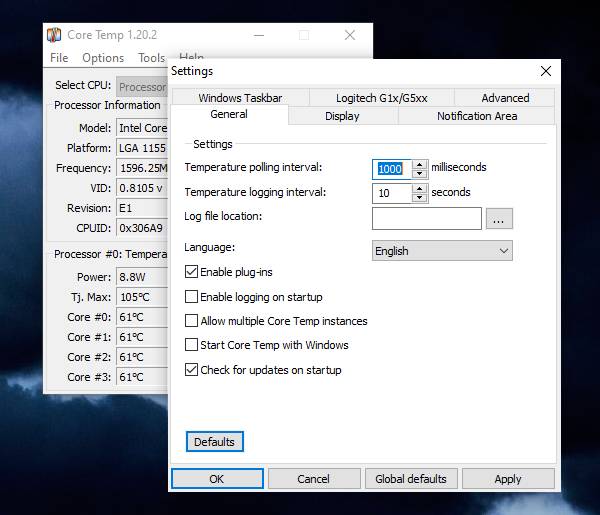Open the Logitech G1x/G5xx tab
Viewport: 600px width, 515px height.
pos(382,98)
